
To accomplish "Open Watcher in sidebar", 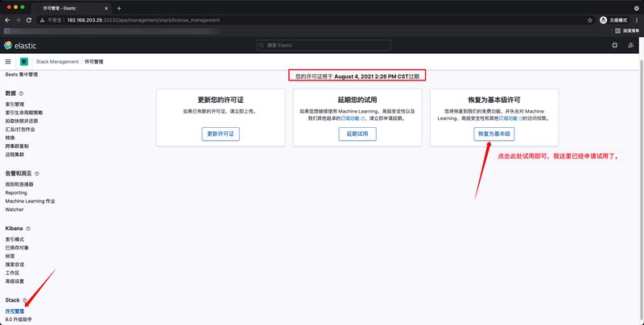I will (x=14, y=210).
